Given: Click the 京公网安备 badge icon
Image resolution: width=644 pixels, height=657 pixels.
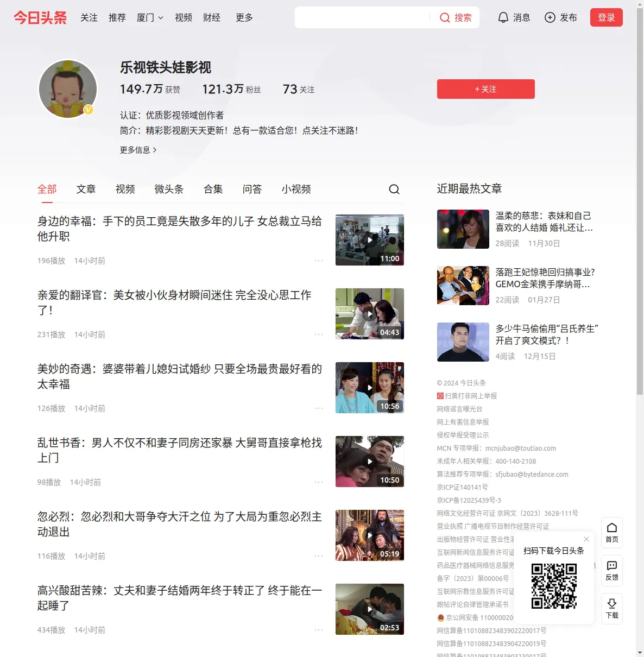Looking at the screenshot, I should [x=441, y=618].
